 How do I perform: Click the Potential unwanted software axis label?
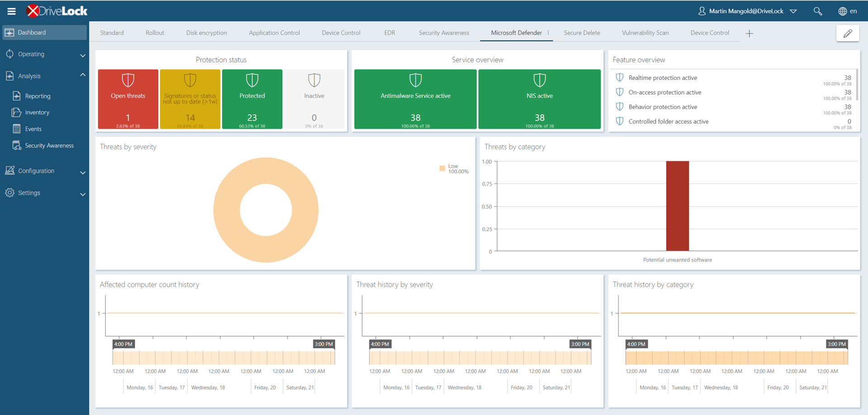677,260
